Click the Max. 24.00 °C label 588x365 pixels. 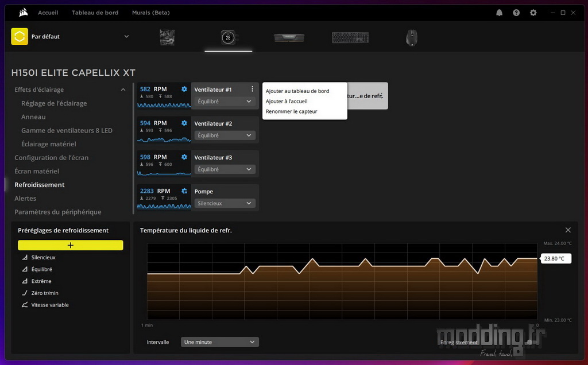(558, 243)
